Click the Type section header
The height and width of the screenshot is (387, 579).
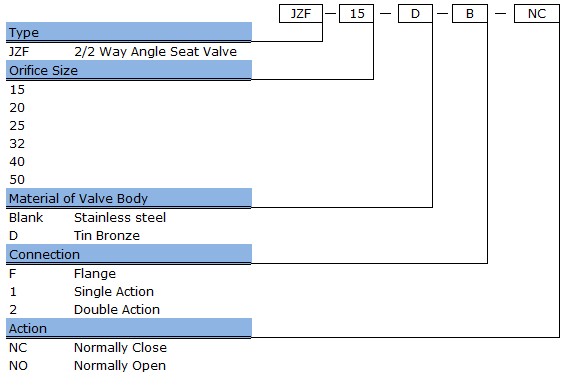click(129, 32)
